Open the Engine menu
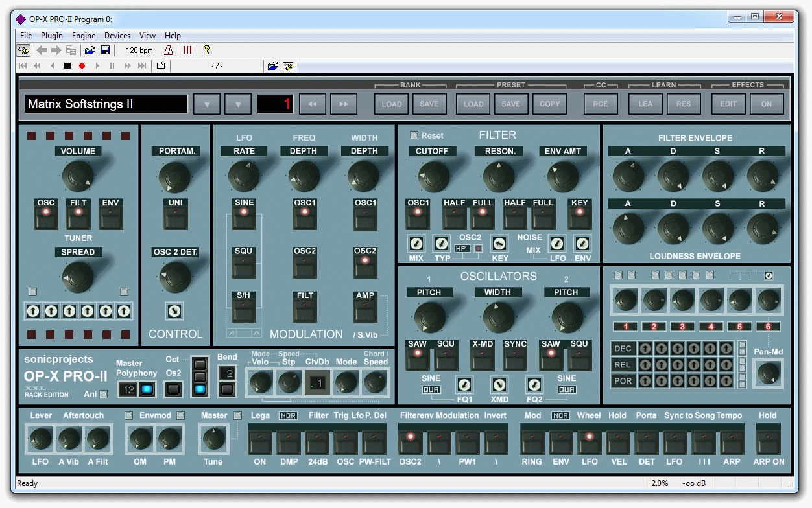The image size is (812, 508). (x=84, y=36)
